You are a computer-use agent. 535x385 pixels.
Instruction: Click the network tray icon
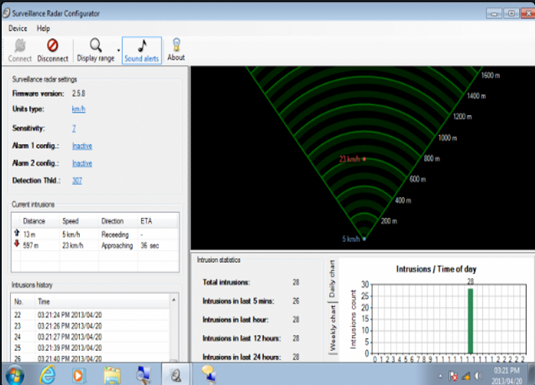tap(466, 376)
